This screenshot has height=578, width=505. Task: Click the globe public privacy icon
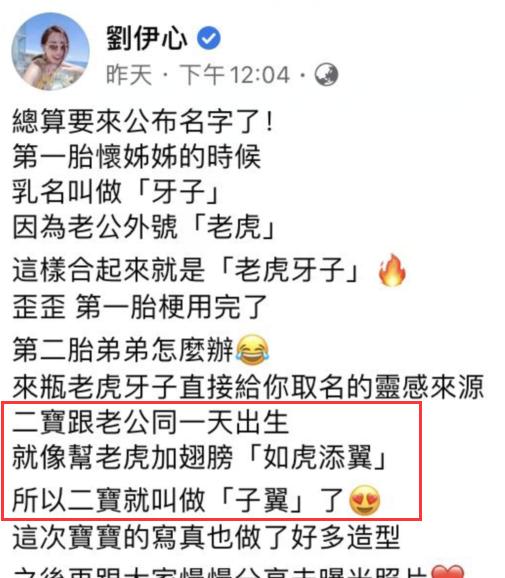tap(326, 75)
